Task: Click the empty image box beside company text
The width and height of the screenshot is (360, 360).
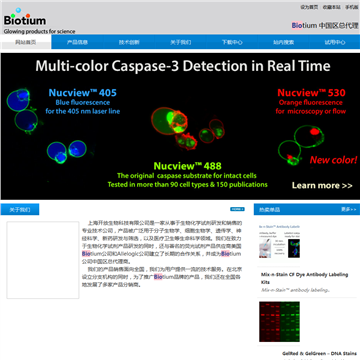Action: tap(43, 260)
